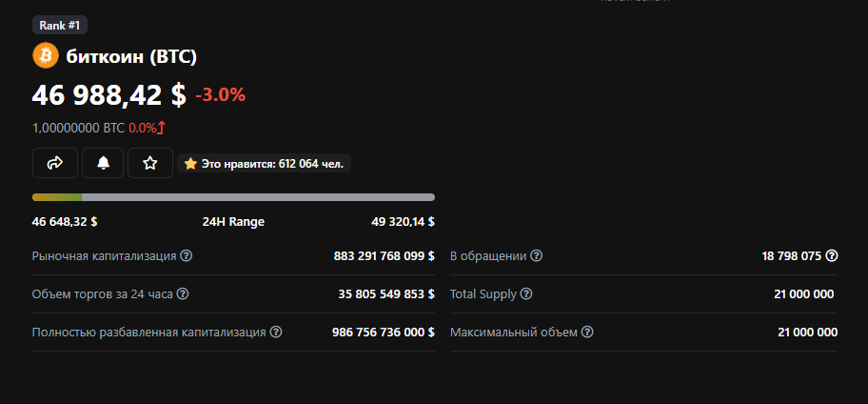Click info icon after 18 798 075 value
This screenshot has height=404, width=868.
832,256
